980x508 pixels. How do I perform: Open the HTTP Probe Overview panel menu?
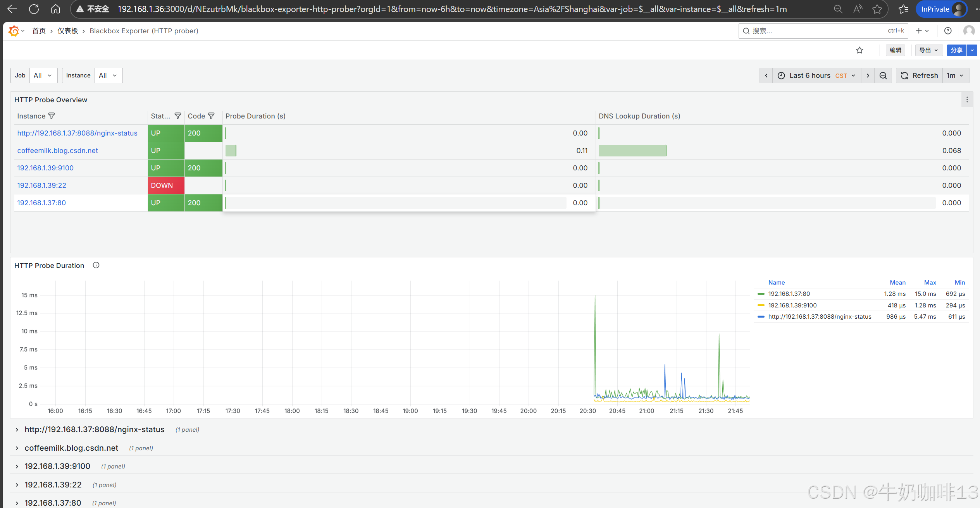click(967, 100)
